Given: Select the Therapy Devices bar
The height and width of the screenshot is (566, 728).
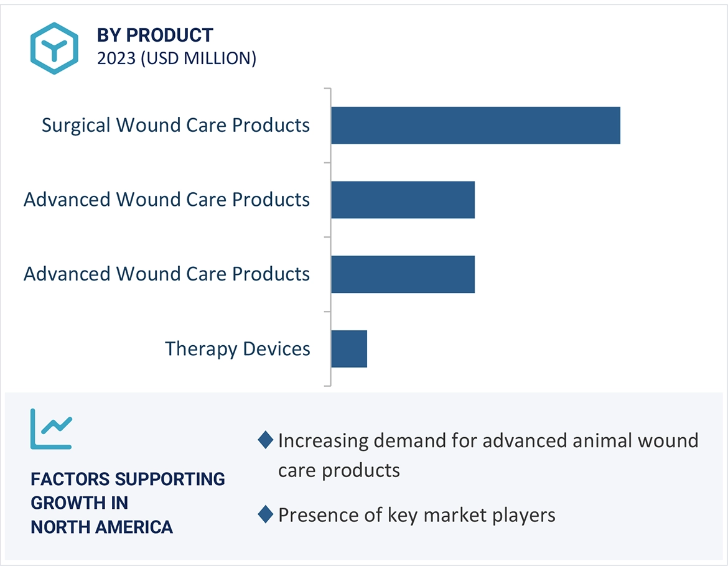Looking at the screenshot, I should click(x=349, y=349).
